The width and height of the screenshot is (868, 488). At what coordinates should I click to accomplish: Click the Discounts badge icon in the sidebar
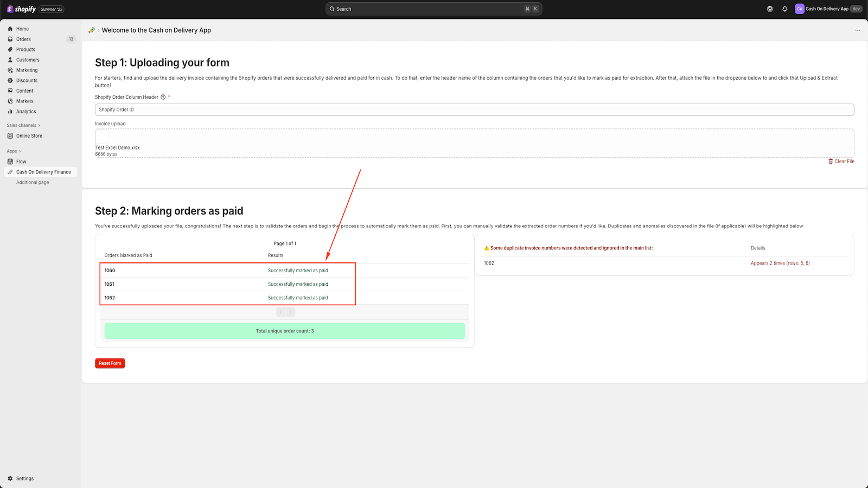tap(10, 80)
